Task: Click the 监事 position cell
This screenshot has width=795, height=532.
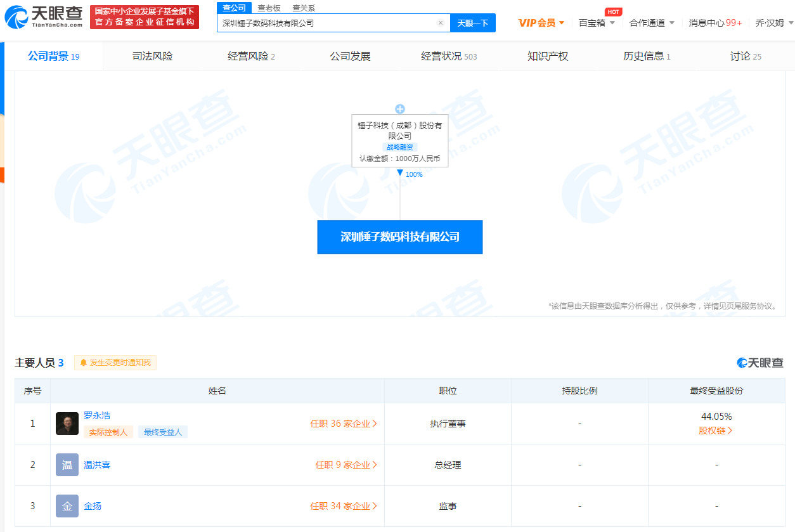Action: tap(448, 506)
